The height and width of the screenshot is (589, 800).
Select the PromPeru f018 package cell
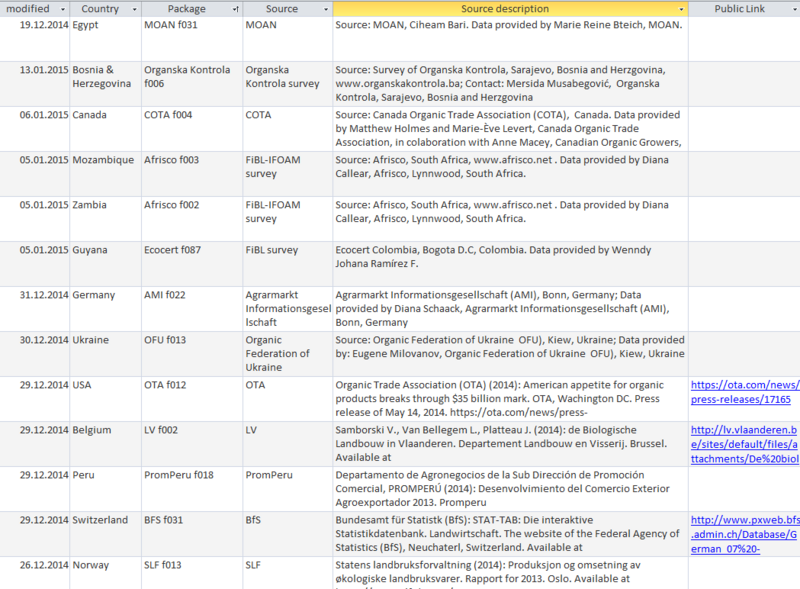click(192, 488)
